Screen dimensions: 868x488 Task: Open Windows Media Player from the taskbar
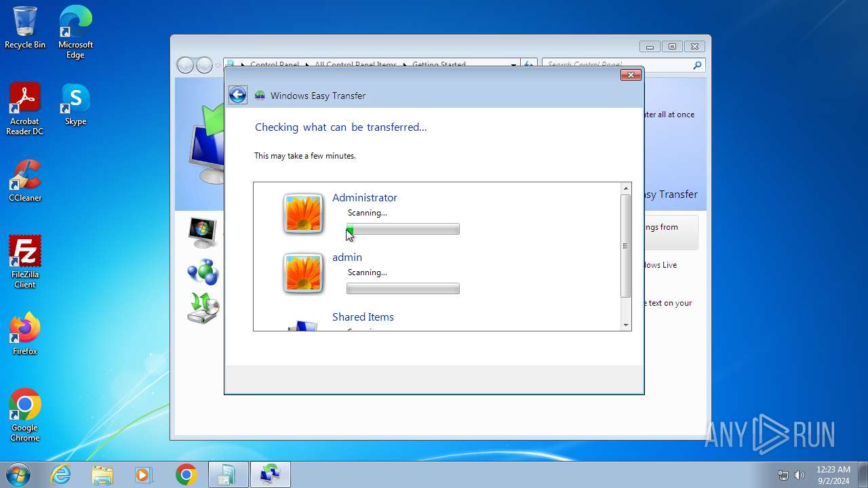coord(144,474)
